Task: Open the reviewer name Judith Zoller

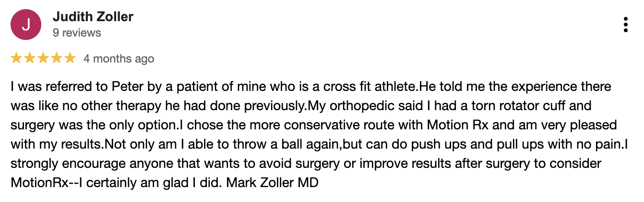Action: pos(93,17)
